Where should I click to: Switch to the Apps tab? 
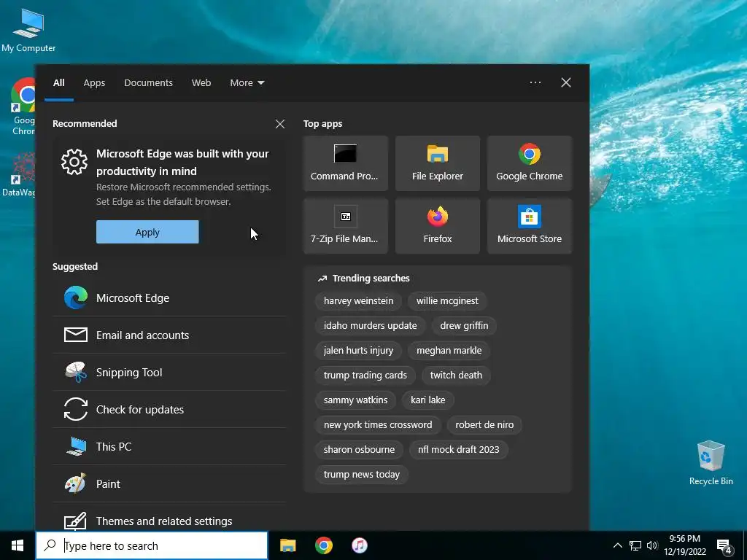coord(94,83)
